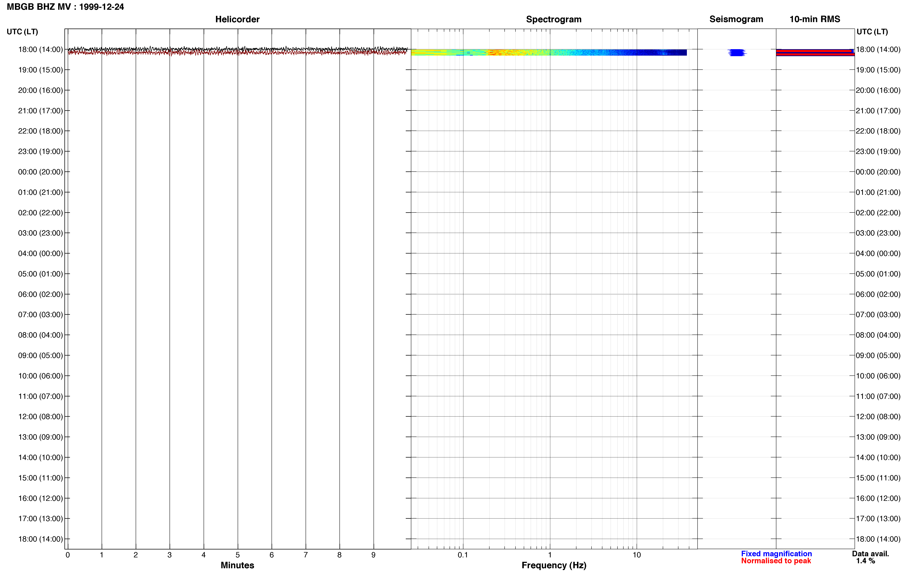Screen dimensions: 924x578
Task: Click the "0" tick on the Minutes axis
Action: coord(68,555)
